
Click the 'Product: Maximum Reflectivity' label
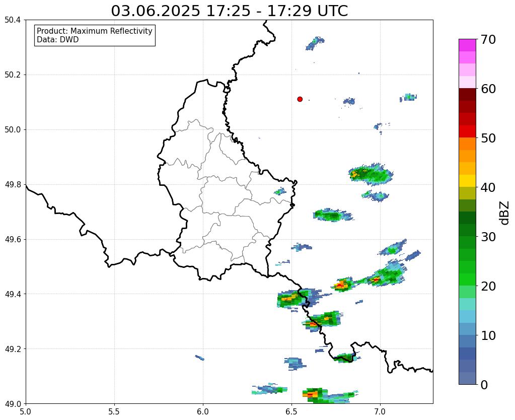click(x=95, y=31)
